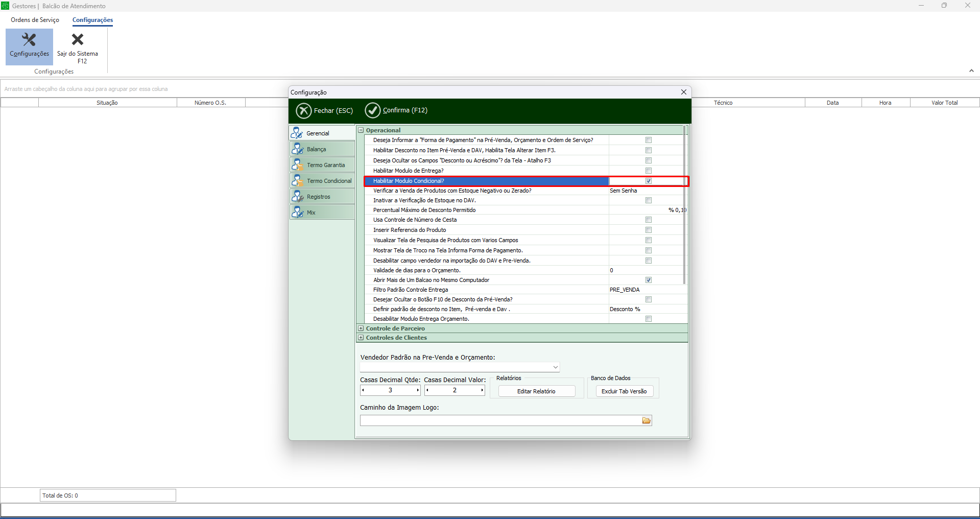Select the Configurações ribbon tab

pyautogui.click(x=92, y=20)
